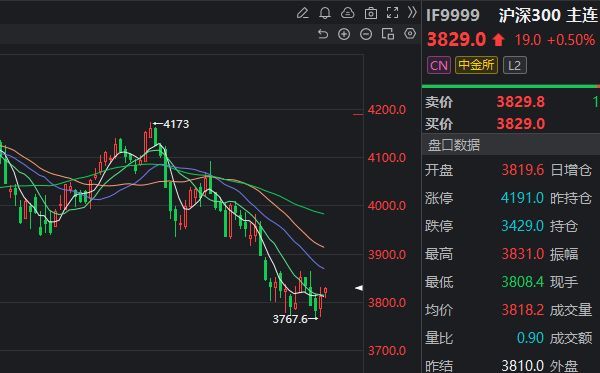Undo the last chart action

pos(323,34)
